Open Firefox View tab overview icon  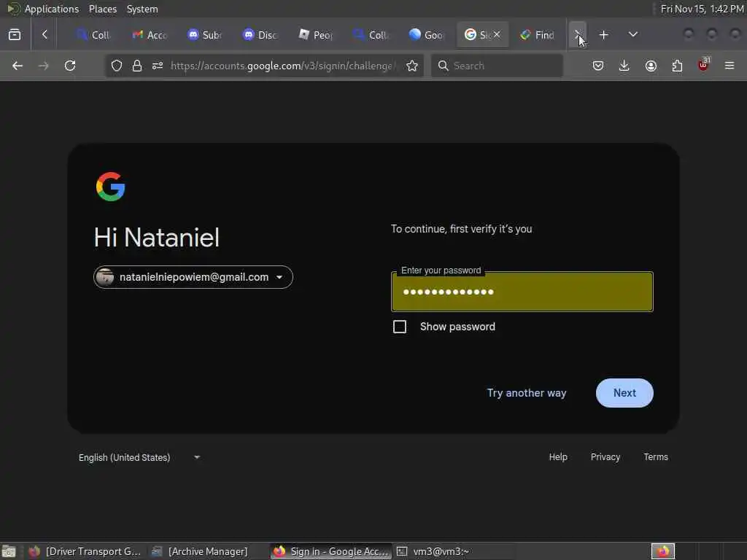coord(15,35)
